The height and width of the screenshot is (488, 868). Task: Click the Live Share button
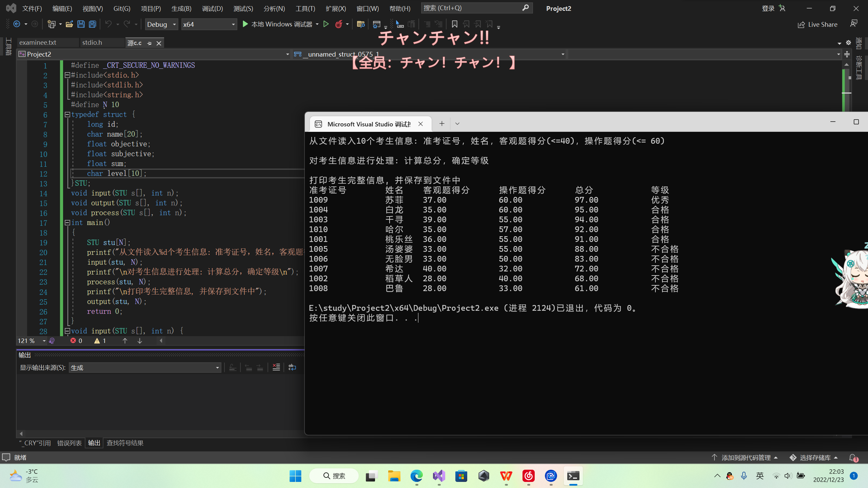(x=817, y=24)
